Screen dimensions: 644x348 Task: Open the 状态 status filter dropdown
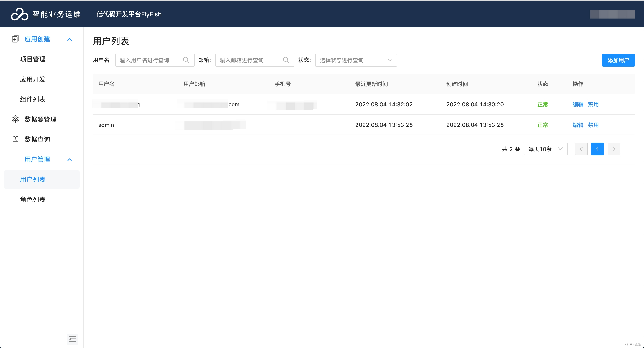tap(355, 60)
